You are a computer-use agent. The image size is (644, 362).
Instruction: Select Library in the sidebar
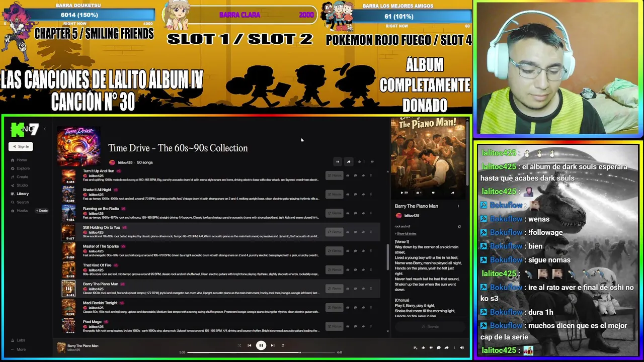click(x=20, y=194)
